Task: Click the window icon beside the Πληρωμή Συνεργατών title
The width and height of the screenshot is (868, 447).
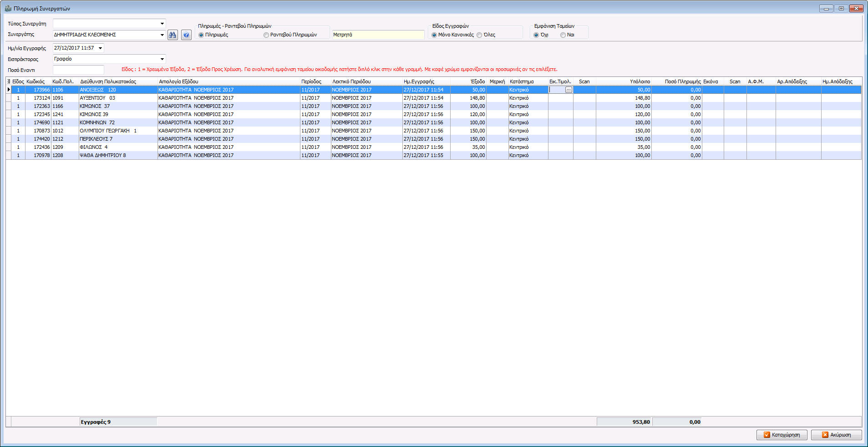Action: 8,8
